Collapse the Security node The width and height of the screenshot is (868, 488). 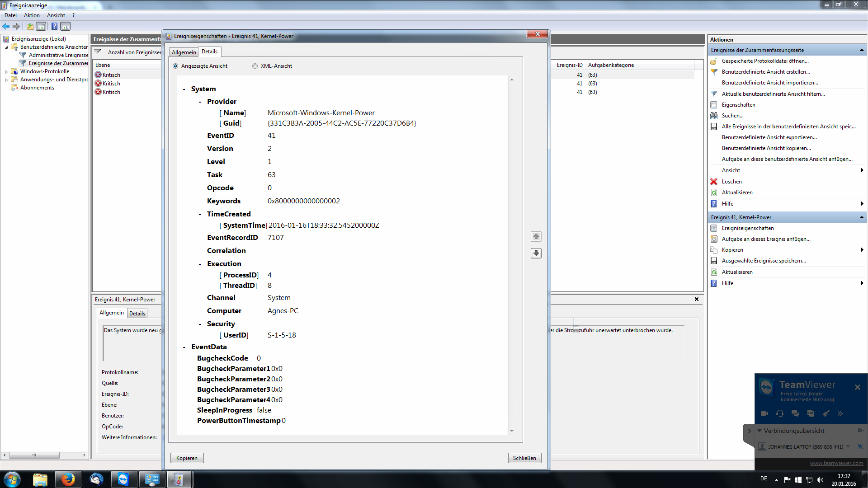coord(200,324)
